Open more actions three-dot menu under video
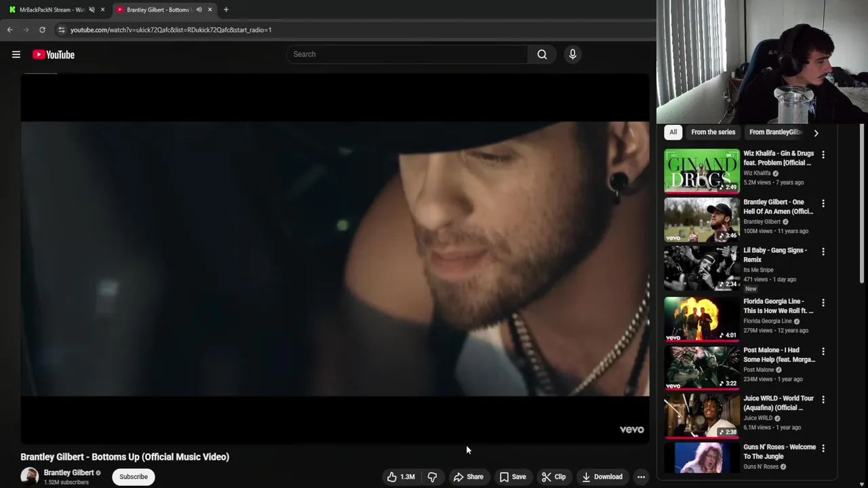Image resolution: width=868 pixels, height=488 pixels. [641, 476]
